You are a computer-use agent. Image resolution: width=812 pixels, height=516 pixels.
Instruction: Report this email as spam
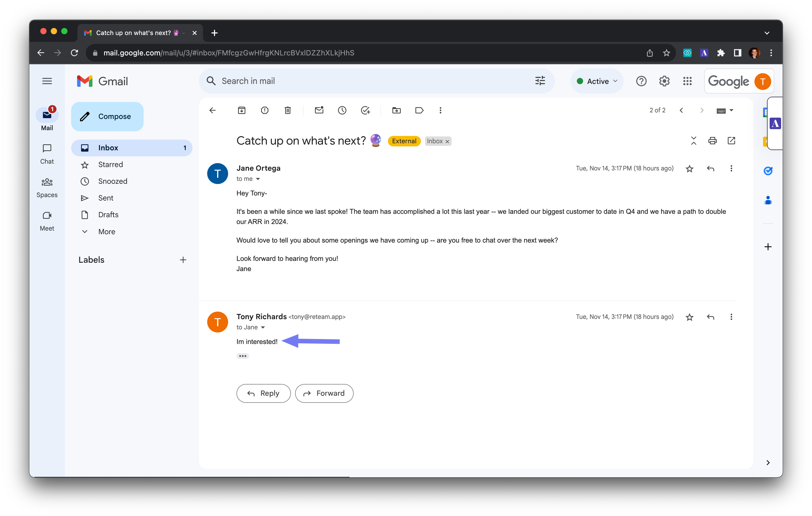[x=264, y=110]
